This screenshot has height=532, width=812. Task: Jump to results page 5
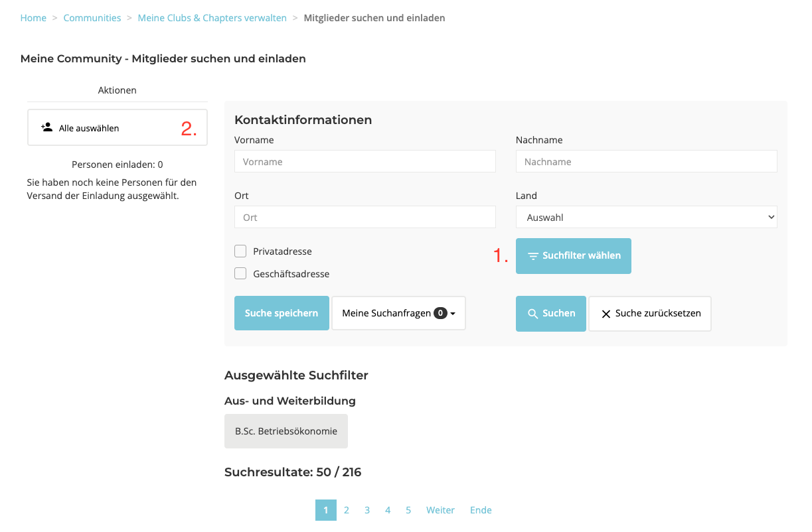point(408,510)
